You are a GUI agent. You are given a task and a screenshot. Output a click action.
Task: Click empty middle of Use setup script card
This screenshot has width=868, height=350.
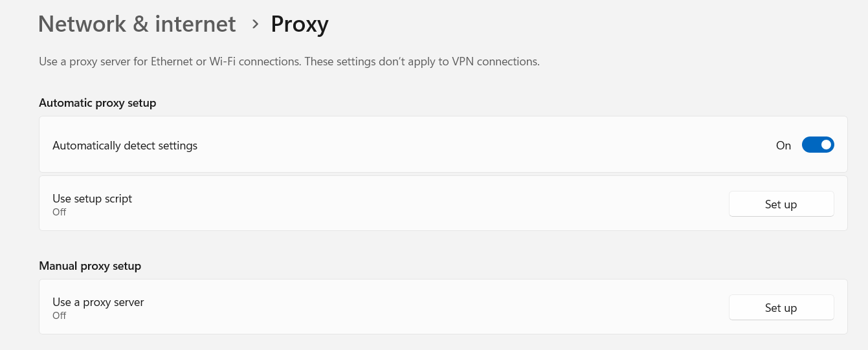[427, 204]
